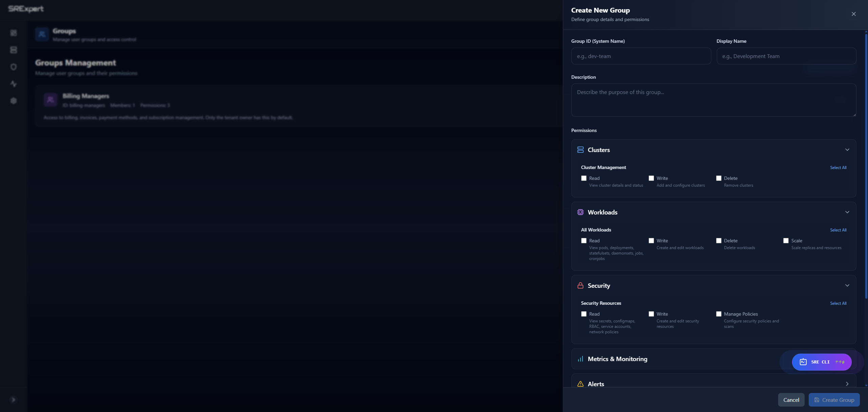The height and width of the screenshot is (412, 868).
Task: Select the Activity pulse icon in sidebar
Action: coord(14,84)
